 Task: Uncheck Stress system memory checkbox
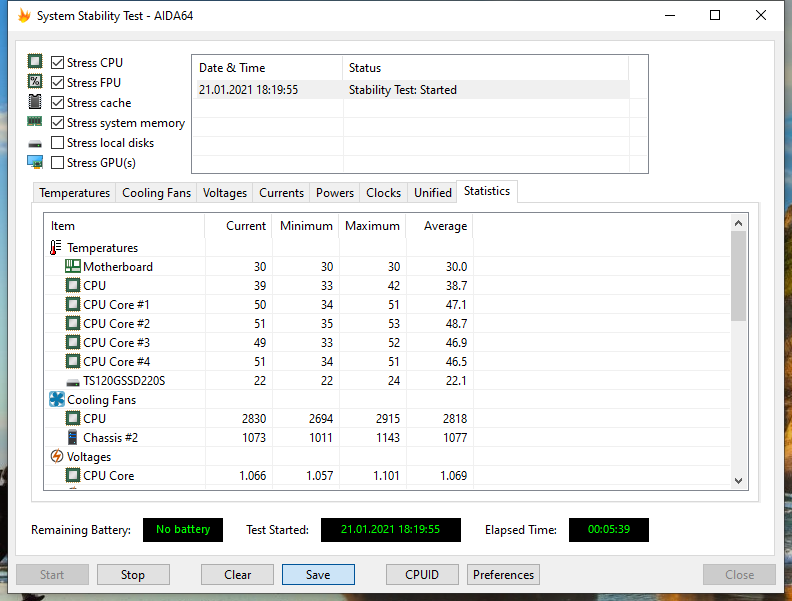point(58,123)
